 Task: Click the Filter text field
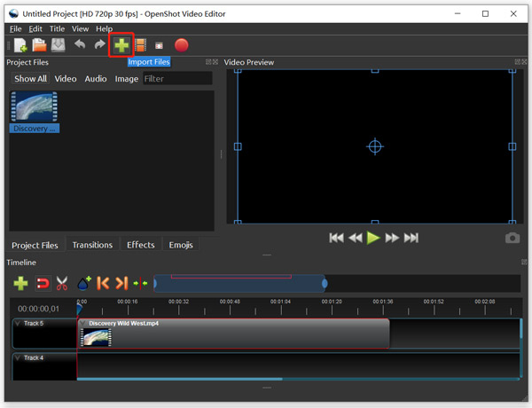click(178, 79)
